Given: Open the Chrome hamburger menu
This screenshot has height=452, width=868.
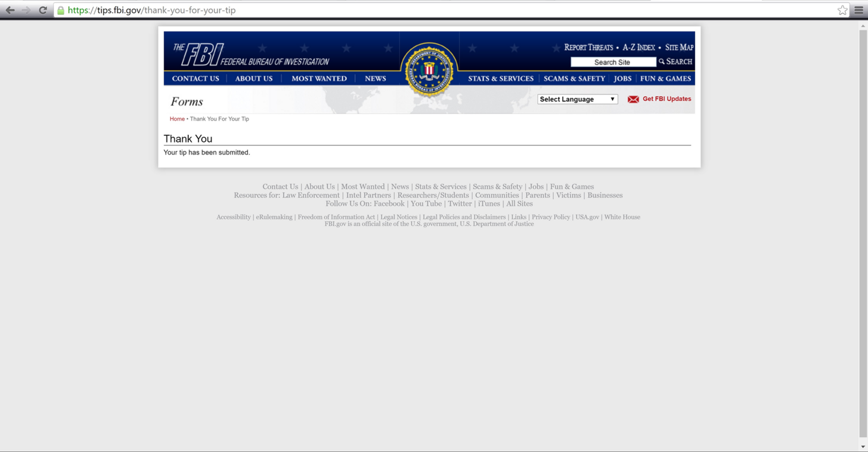Looking at the screenshot, I should pyautogui.click(x=859, y=10).
